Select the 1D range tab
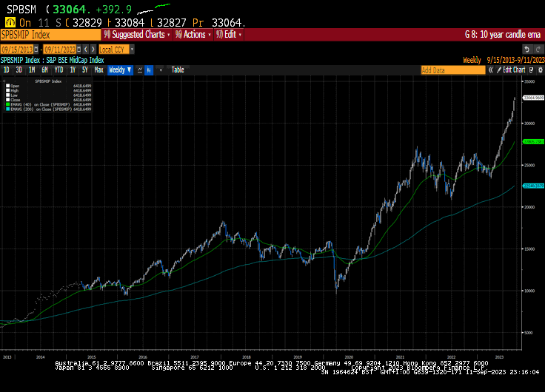Image resolution: width=545 pixels, height=392 pixels. pyautogui.click(x=6, y=70)
